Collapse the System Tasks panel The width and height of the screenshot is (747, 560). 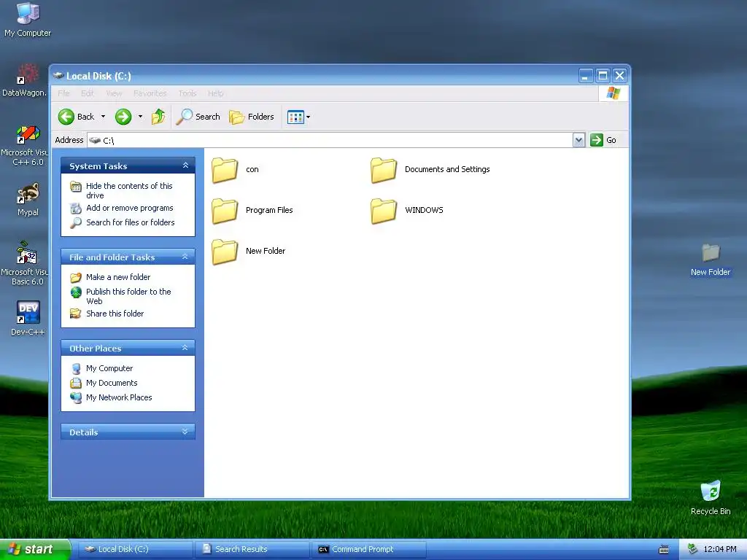185,166
